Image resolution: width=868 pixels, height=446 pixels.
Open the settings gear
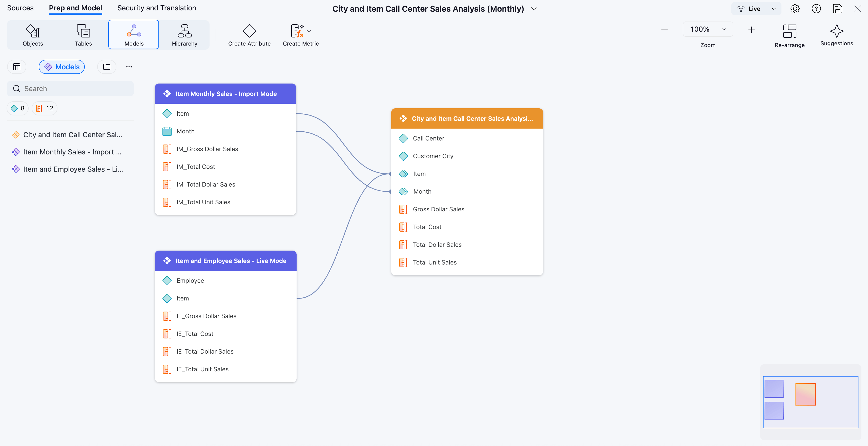[795, 9]
